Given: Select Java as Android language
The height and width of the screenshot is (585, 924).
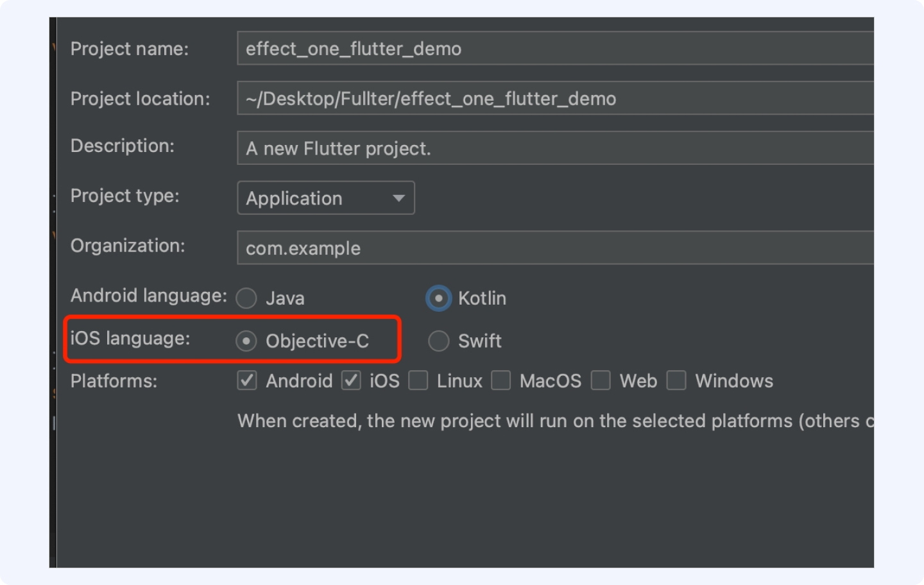Looking at the screenshot, I should [246, 298].
